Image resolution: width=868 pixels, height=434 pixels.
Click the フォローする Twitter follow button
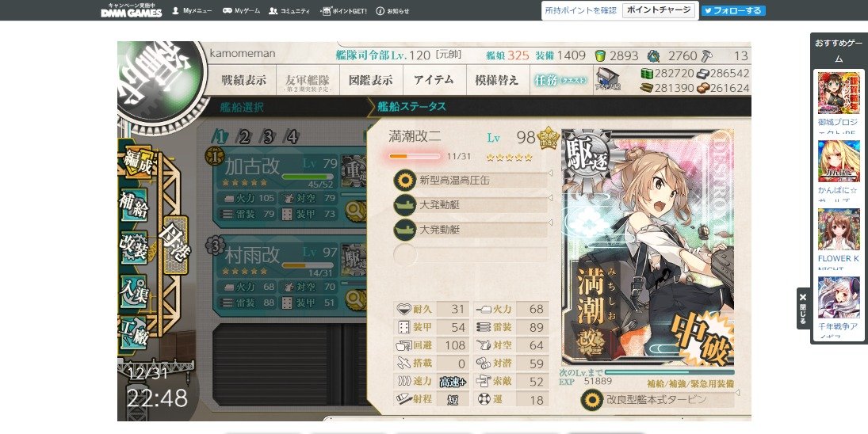click(733, 10)
